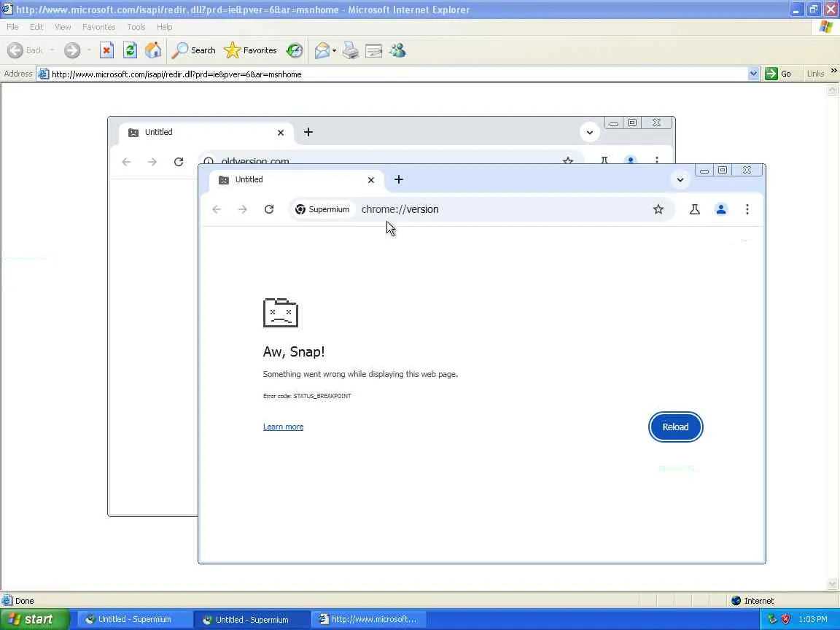Open the profile avatar in front Supermium window

pos(721,209)
